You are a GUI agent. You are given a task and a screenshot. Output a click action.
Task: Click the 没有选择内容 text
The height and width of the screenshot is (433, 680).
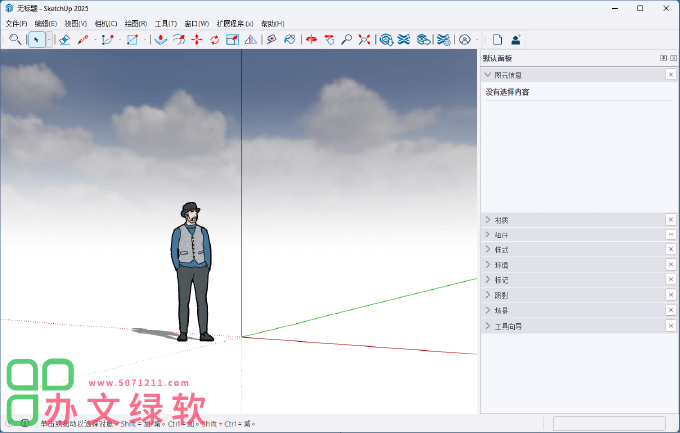pyautogui.click(x=507, y=92)
